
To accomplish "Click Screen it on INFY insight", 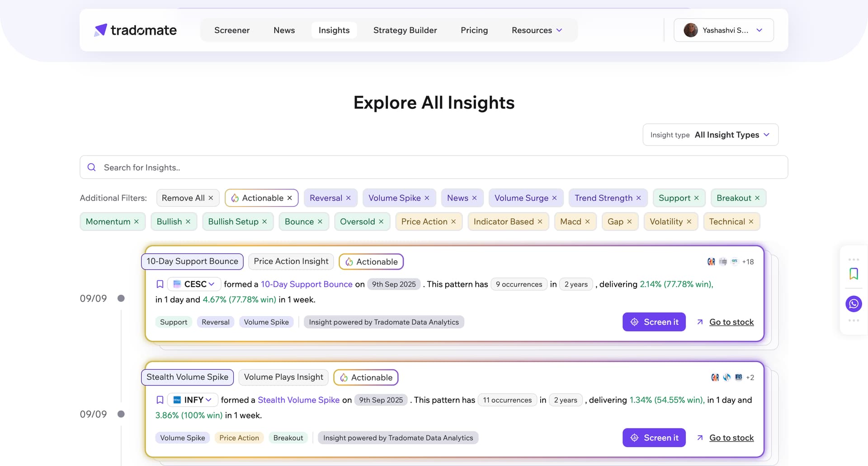I will (654, 438).
